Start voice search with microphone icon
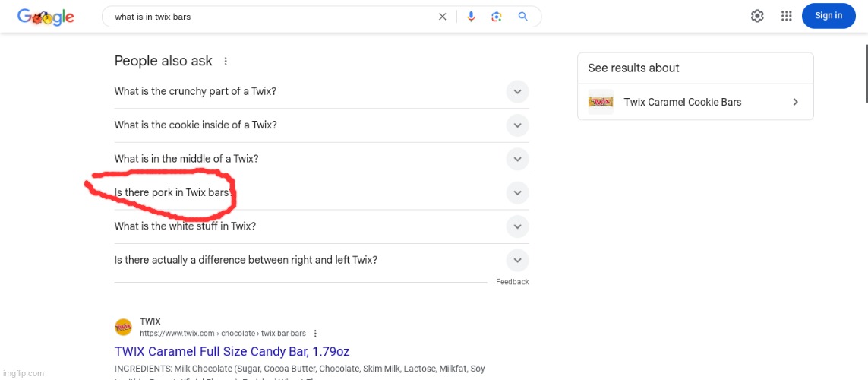This screenshot has width=868, height=380. [471, 17]
